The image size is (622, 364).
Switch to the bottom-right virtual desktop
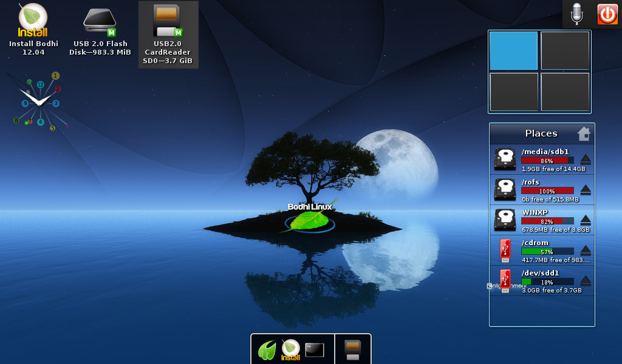point(566,92)
